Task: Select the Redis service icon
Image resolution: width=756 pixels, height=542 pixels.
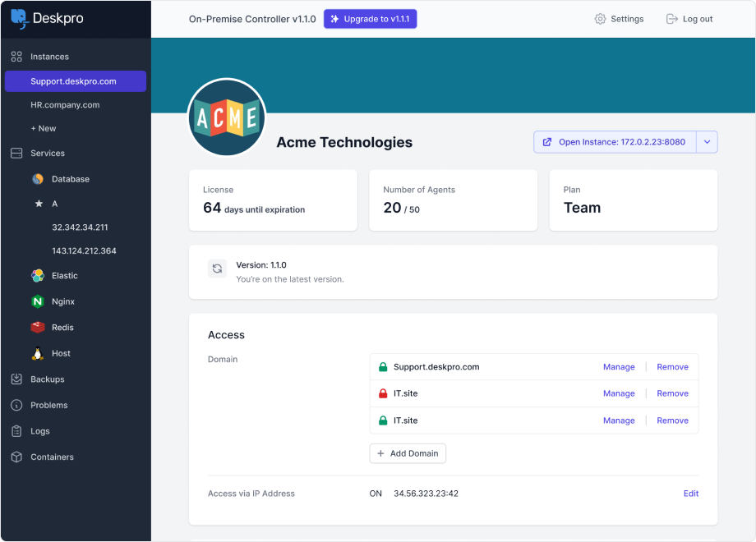Action: (37, 327)
